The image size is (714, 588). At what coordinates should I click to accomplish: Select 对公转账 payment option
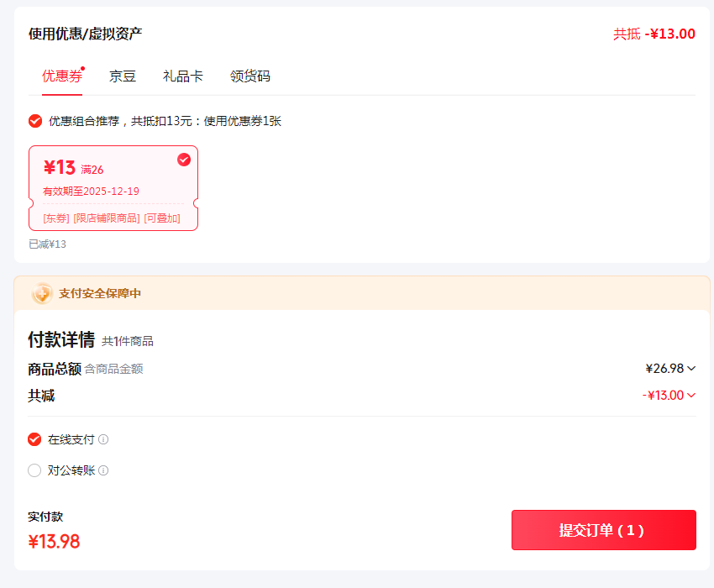coord(34,470)
